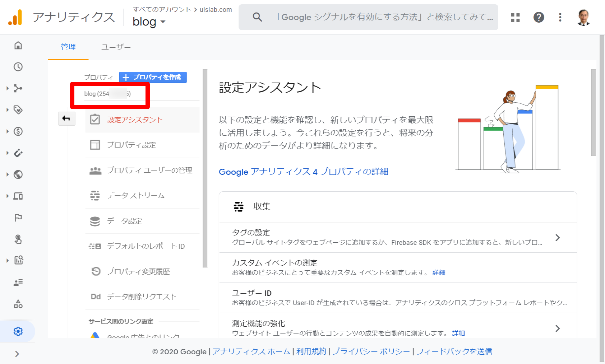Expand the Lifecycle acquisition section arrow
This screenshot has width=605, height=364.
[8, 88]
